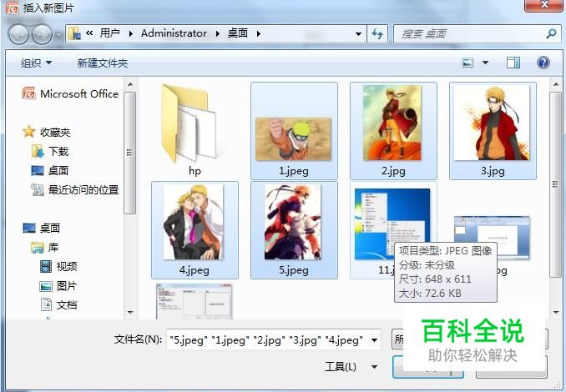Click navigation pane scroll down arrow

130,312
